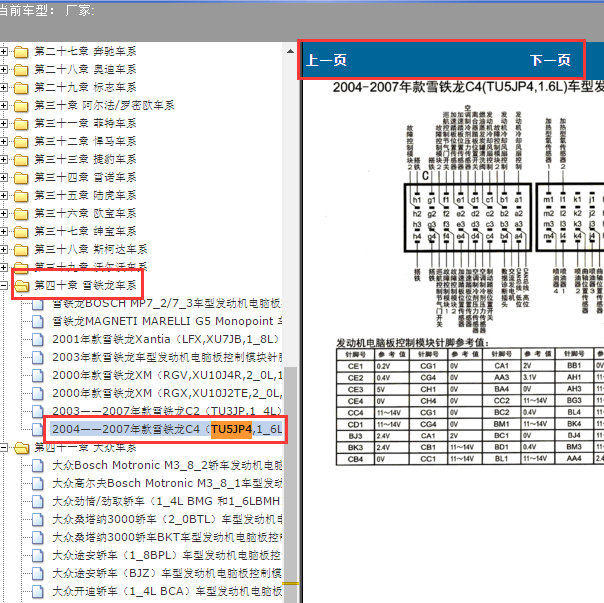This screenshot has height=603, width=604.
Task: Click document icon of 雪铁龙XM RGX item
Action: pos(38,393)
